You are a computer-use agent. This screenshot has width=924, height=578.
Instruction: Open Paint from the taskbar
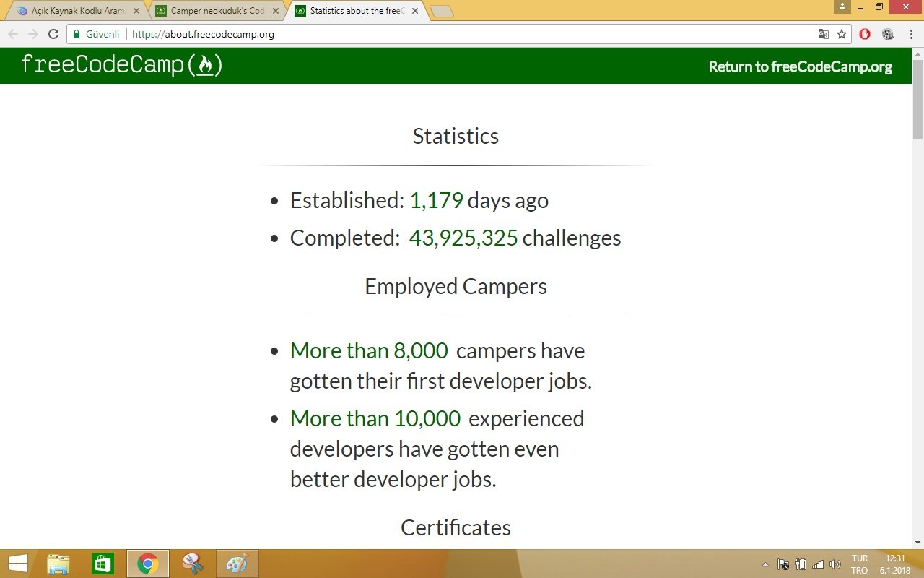pos(237,564)
